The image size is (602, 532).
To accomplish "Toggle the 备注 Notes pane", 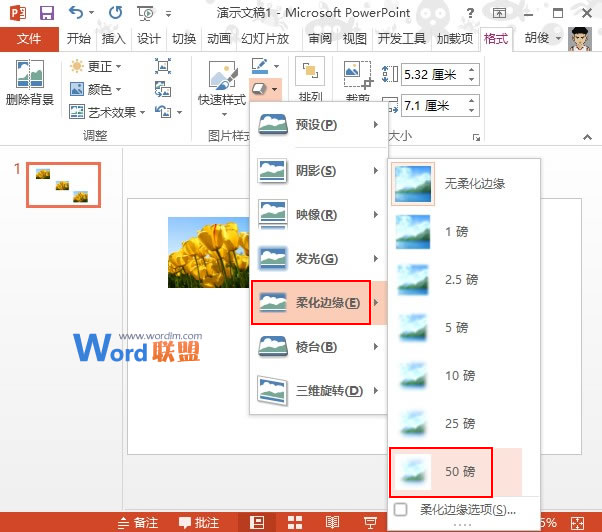I will pyautogui.click(x=138, y=523).
